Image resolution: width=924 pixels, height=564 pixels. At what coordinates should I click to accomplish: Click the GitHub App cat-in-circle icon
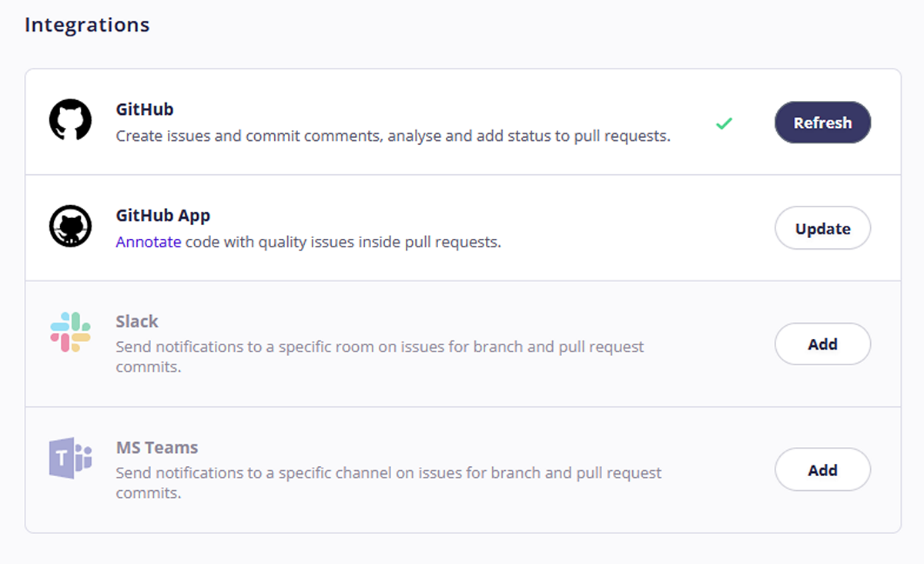[x=70, y=227]
